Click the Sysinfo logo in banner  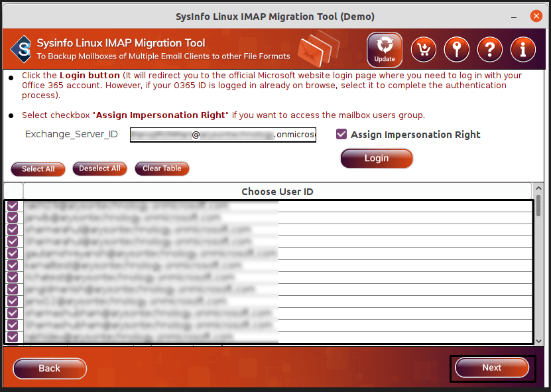point(22,49)
